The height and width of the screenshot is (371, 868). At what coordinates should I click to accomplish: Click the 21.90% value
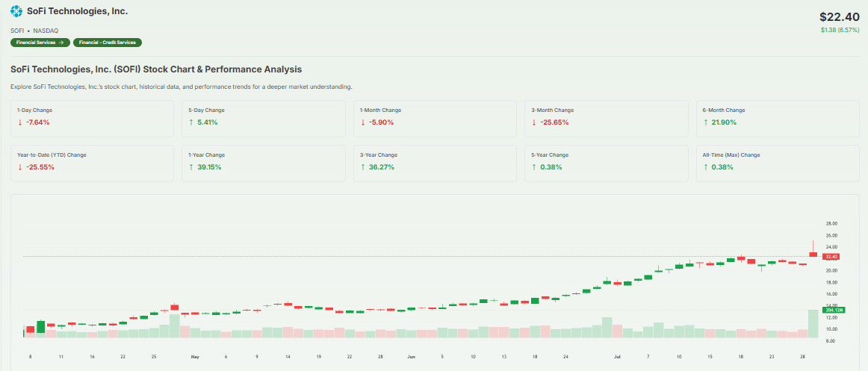724,122
